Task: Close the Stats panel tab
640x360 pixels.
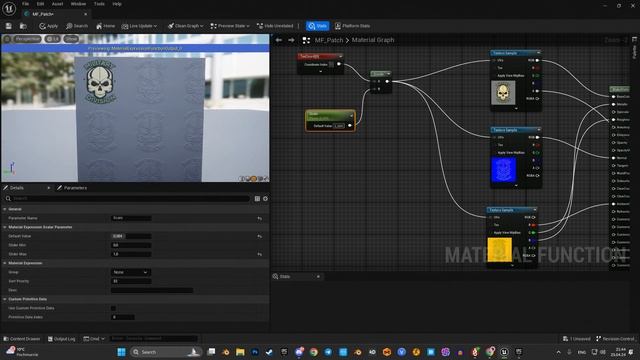Action: 318,277
